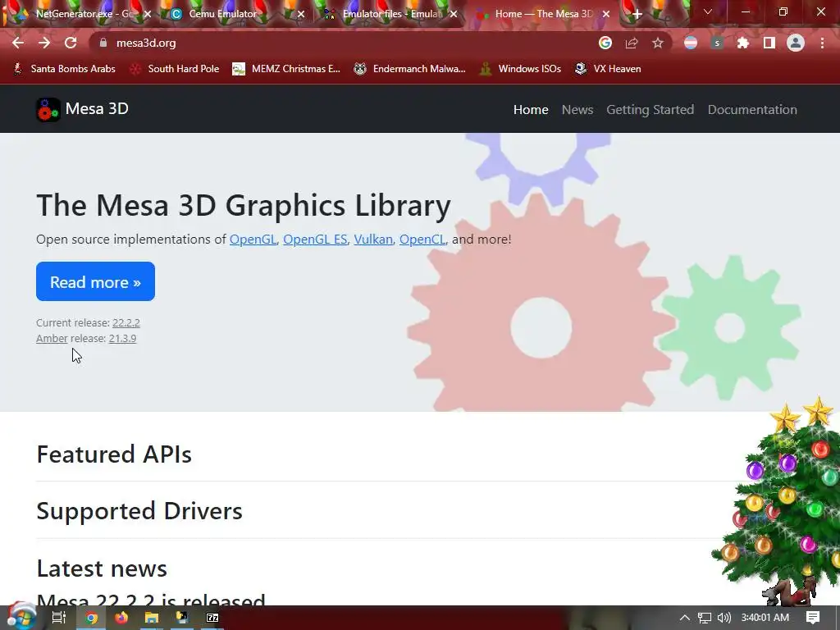Follow the OpenGL ES link
Screen dimensions: 840x630
315,240
